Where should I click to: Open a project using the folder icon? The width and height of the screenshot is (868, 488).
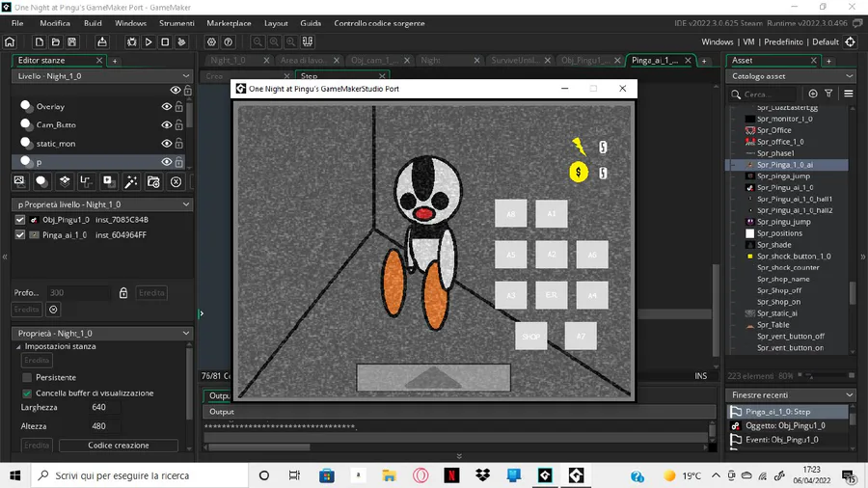tap(55, 42)
